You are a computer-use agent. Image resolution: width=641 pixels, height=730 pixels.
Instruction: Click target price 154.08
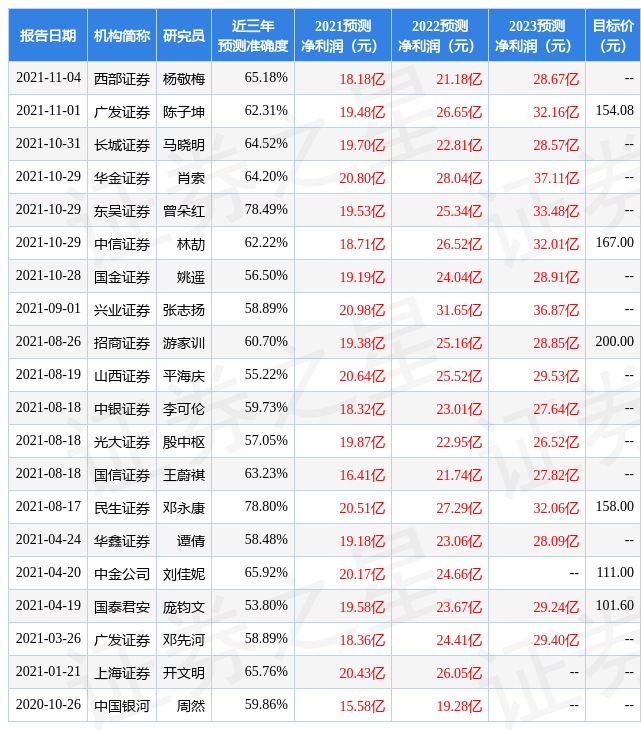point(614,110)
